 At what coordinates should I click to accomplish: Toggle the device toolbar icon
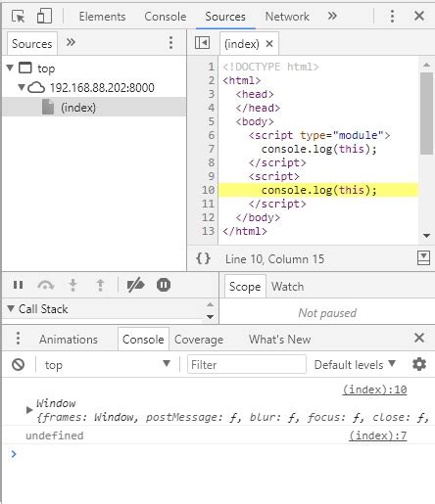click(44, 16)
